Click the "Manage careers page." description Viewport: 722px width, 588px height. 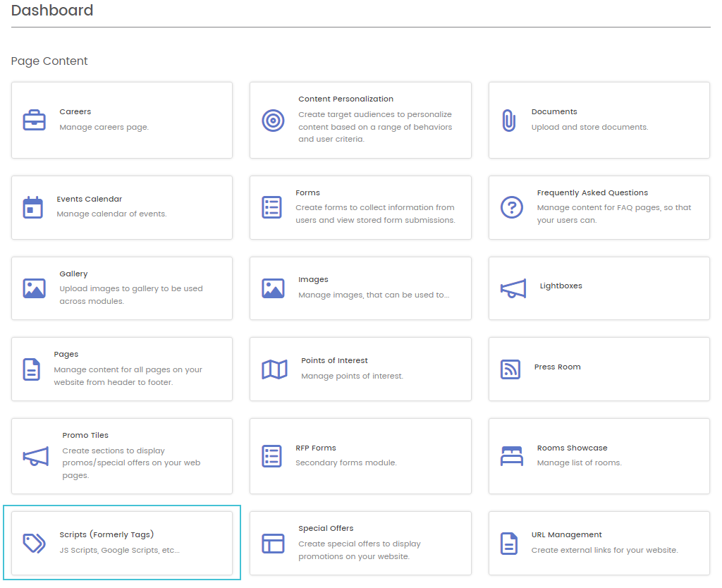104,127
